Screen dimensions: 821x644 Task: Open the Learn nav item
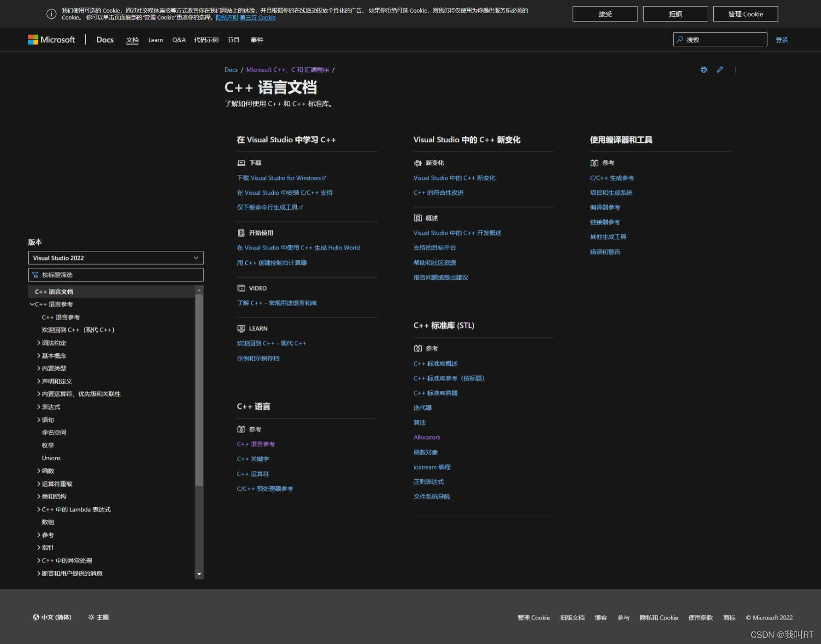click(x=155, y=40)
